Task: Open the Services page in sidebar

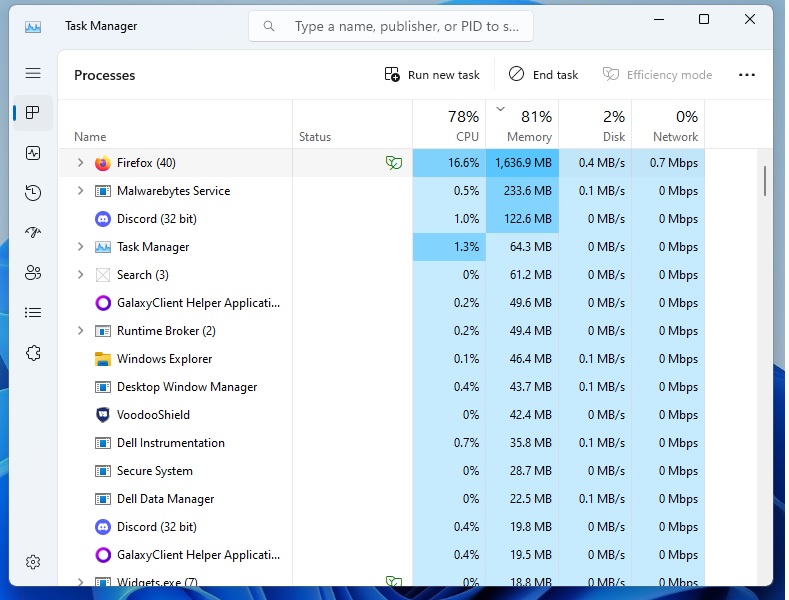Action: (33, 353)
